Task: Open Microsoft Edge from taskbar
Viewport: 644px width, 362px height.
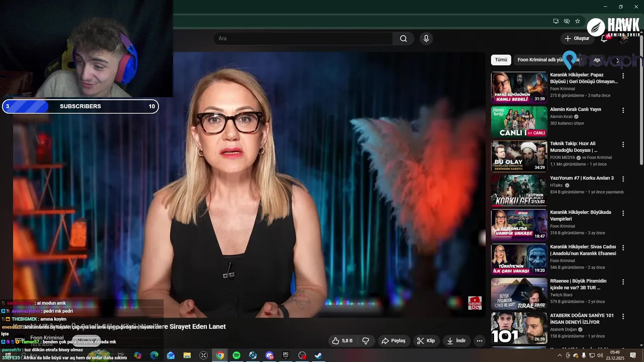Action: [x=154, y=355]
